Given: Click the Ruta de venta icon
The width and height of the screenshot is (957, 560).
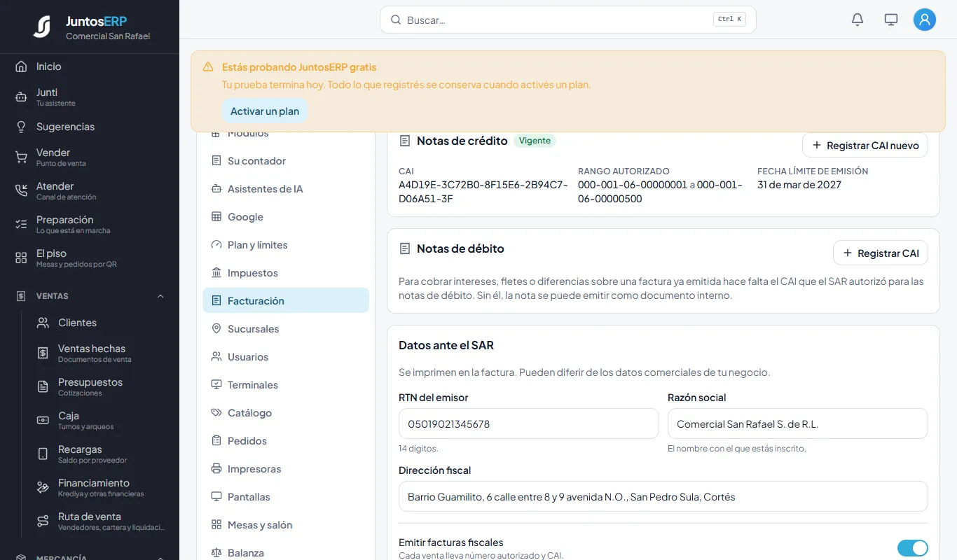Looking at the screenshot, I should tap(43, 521).
